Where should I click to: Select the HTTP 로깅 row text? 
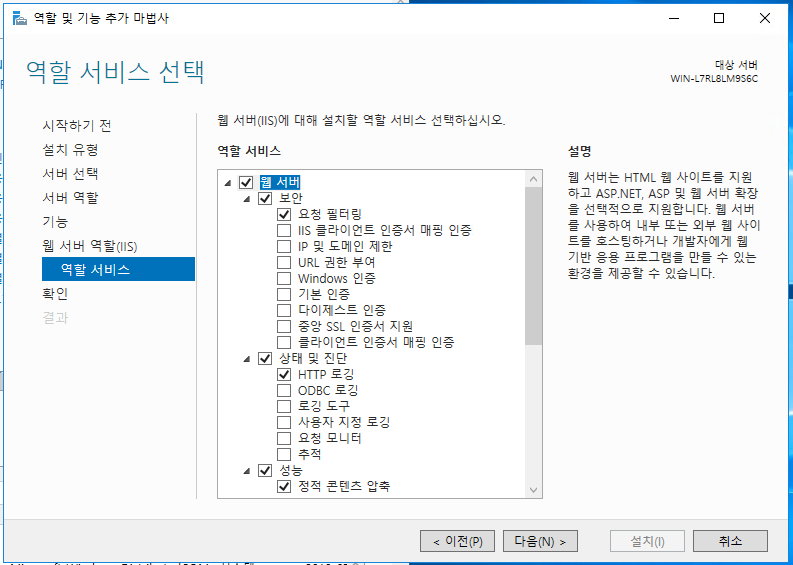point(326,375)
